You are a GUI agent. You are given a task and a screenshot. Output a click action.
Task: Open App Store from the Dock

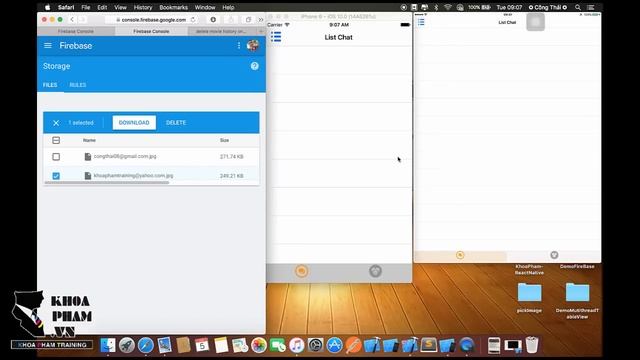click(334, 345)
